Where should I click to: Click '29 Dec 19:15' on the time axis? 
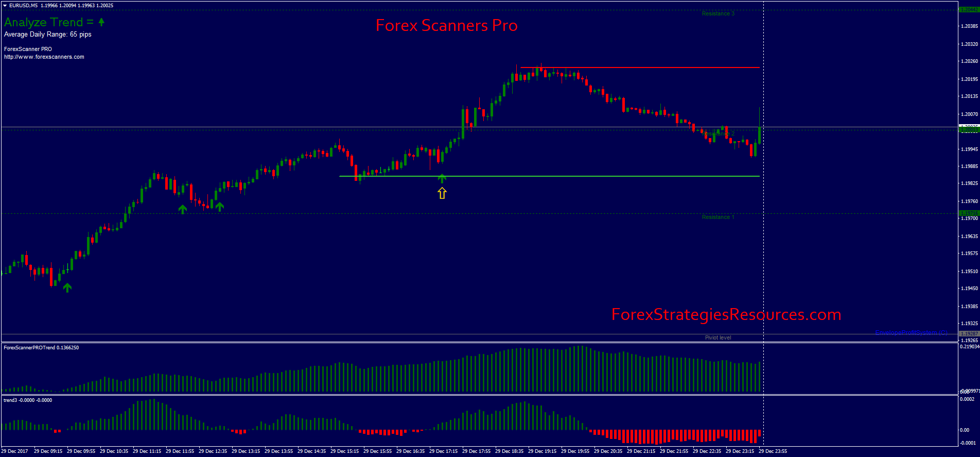[542, 451]
